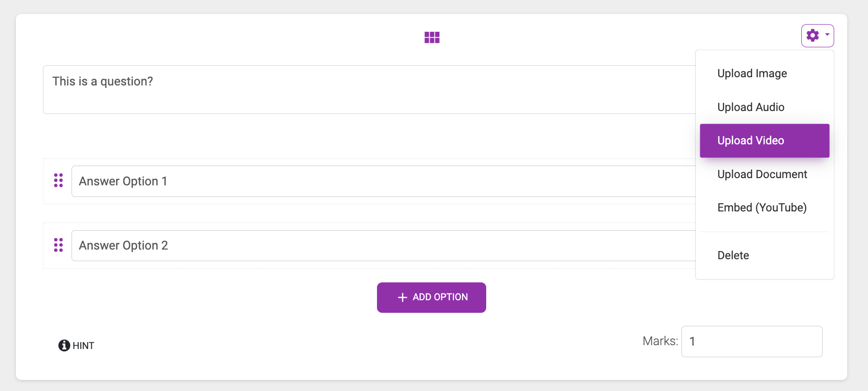Open the HINT text link
868x391 pixels.
pos(84,346)
